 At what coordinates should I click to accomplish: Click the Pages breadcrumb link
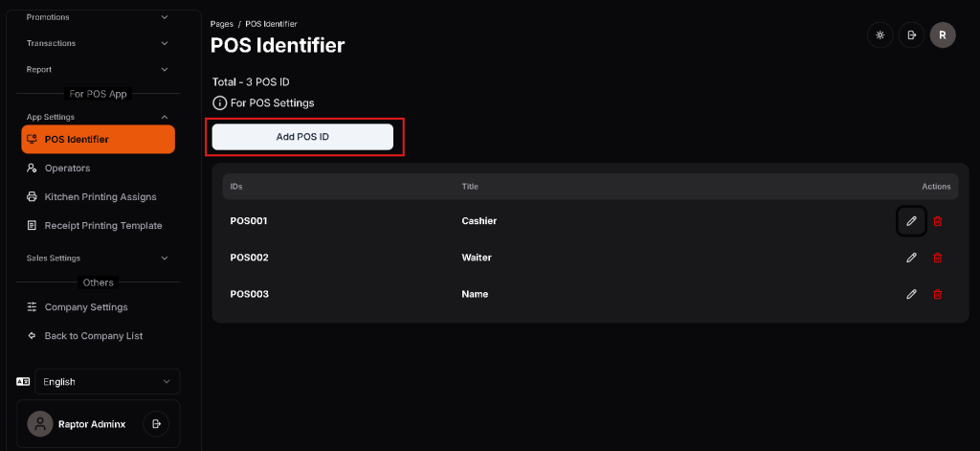[221, 23]
